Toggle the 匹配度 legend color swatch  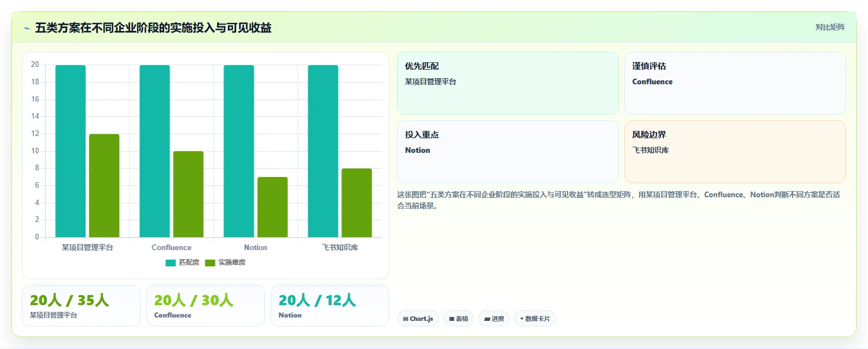171,262
